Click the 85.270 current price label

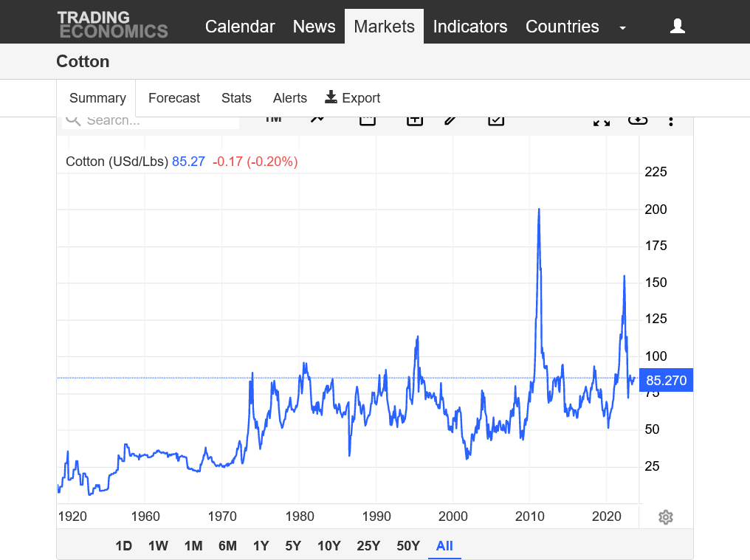click(666, 380)
